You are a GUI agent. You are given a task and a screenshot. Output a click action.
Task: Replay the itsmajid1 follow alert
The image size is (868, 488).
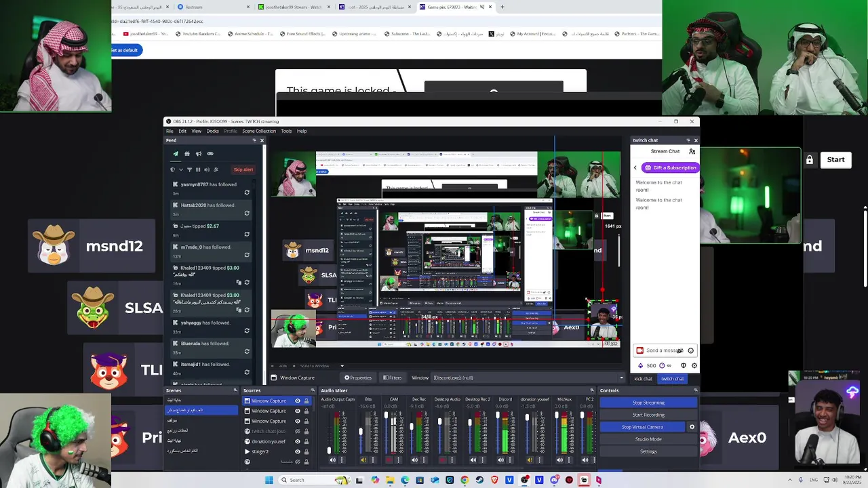(x=247, y=372)
